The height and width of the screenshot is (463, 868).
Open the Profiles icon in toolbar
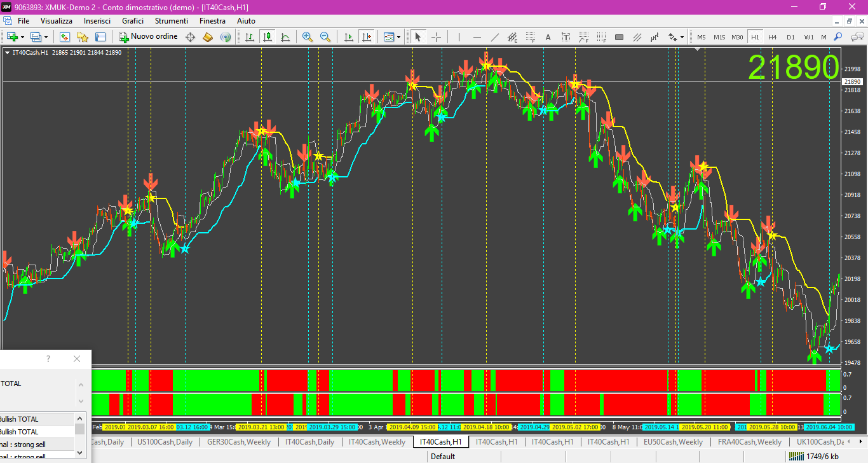point(36,37)
